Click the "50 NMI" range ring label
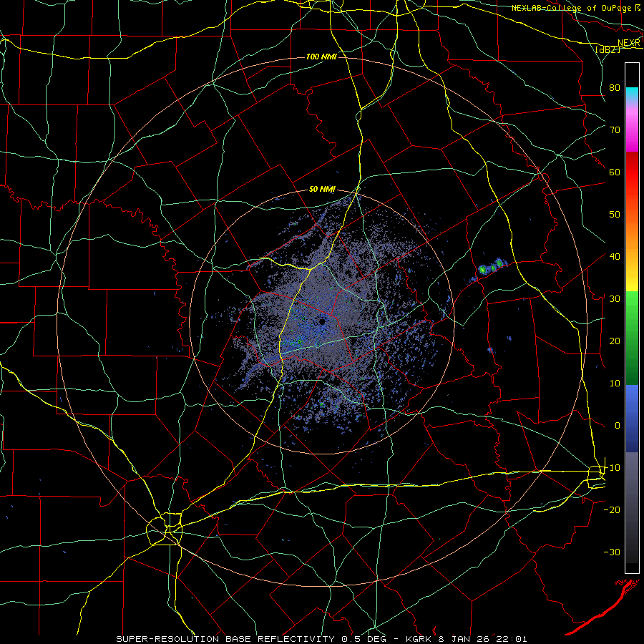This screenshot has height=644, width=644. click(x=322, y=190)
